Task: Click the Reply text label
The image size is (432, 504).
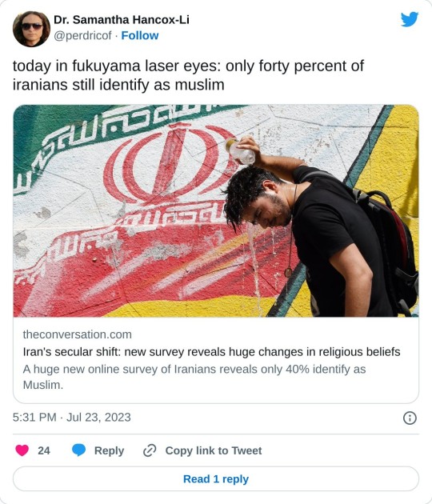Action: (x=109, y=450)
